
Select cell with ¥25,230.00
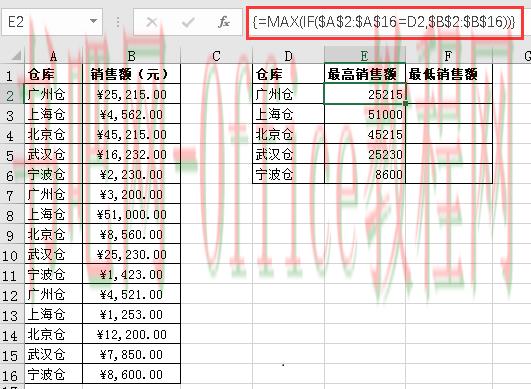131,254
